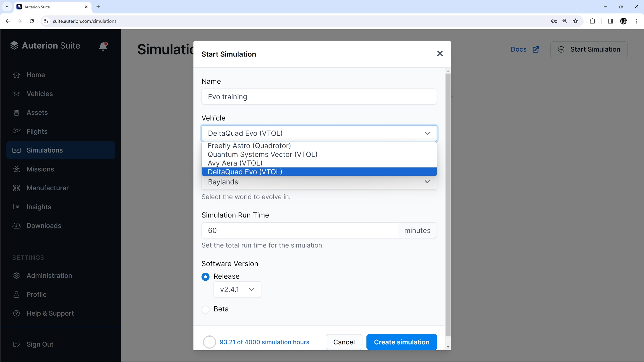644x362 pixels.
Task: Open Insights via its chart icon
Action: point(16,207)
